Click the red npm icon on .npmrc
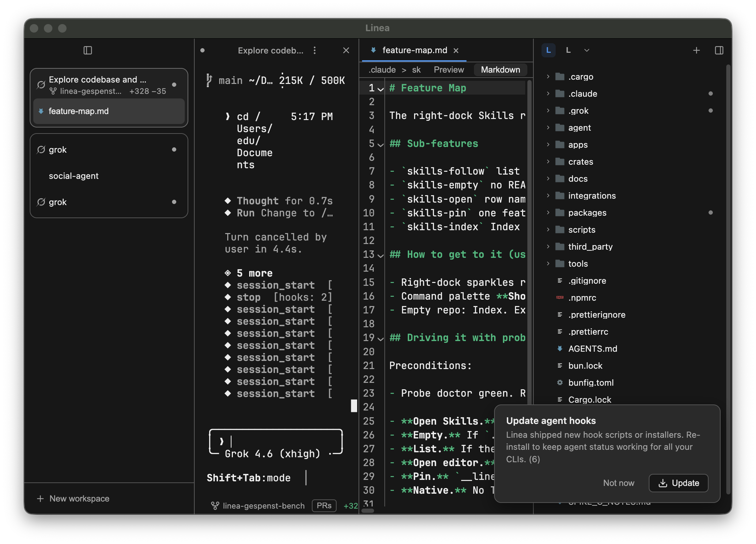Screen dimensions: 756x544 click(560, 297)
